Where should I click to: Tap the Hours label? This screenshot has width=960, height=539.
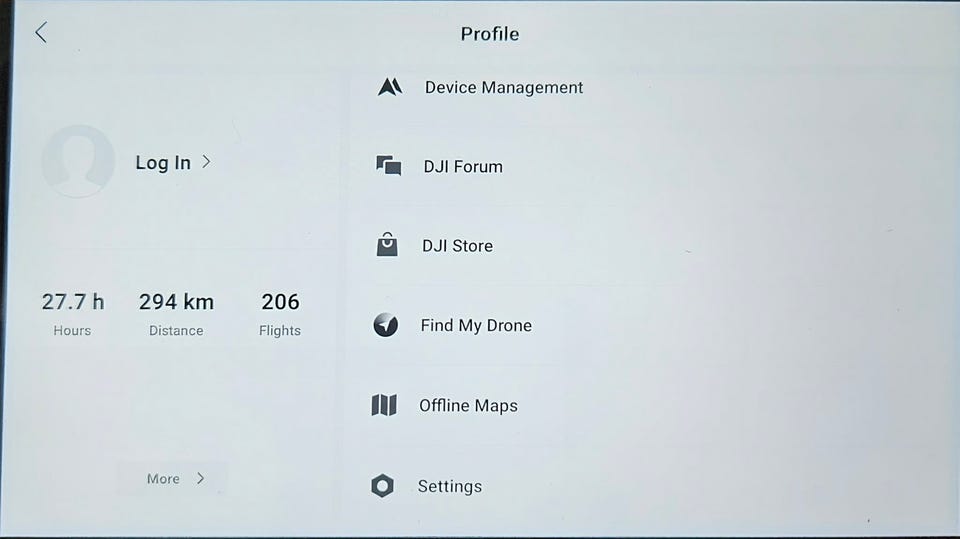click(72, 331)
